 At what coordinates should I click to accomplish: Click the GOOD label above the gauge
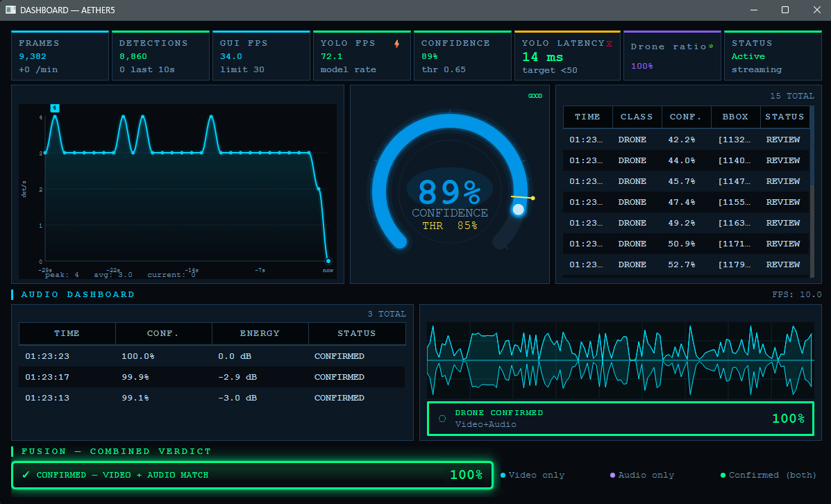535,96
